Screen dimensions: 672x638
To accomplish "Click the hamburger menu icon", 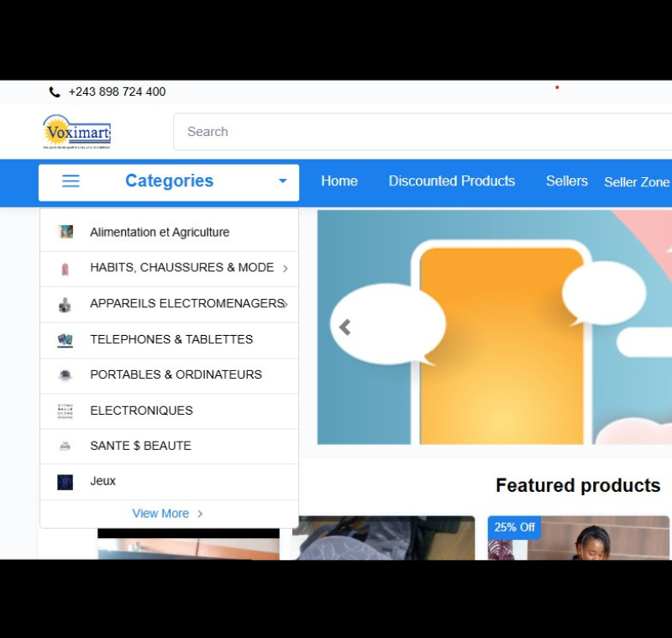I will 71,181.
